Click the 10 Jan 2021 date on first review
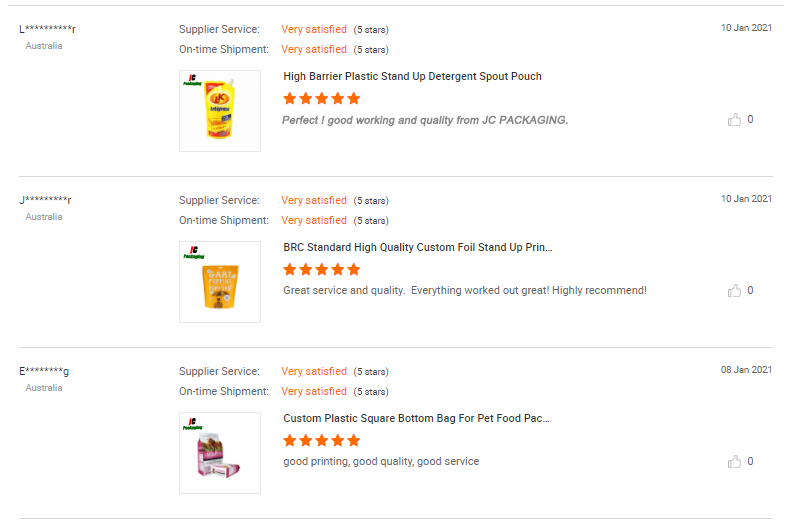This screenshot has width=785, height=528. pyautogui.click(x=746, y=28)
